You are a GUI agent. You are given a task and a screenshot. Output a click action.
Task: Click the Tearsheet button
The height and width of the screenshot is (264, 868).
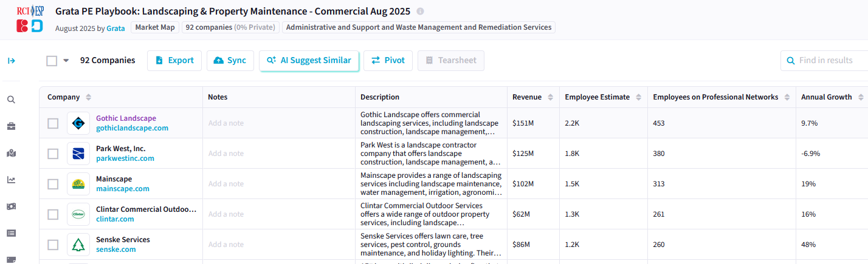click(451, 61)
